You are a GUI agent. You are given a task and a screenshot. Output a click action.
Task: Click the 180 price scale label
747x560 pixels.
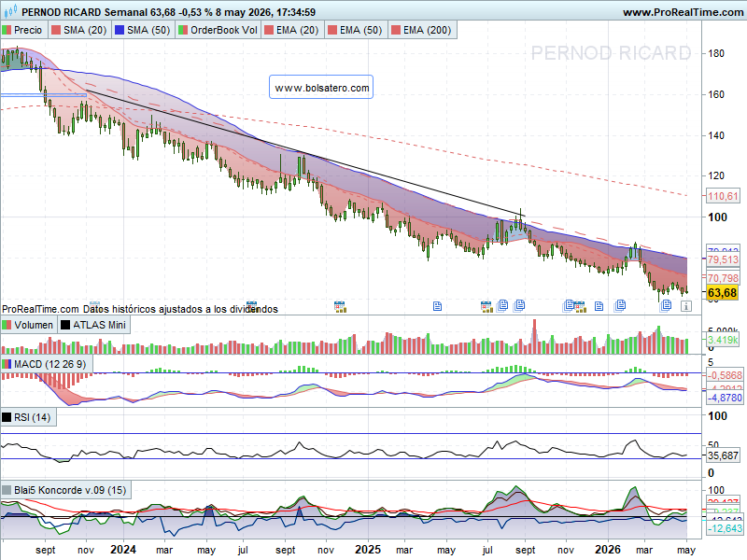tap(716, 53)
